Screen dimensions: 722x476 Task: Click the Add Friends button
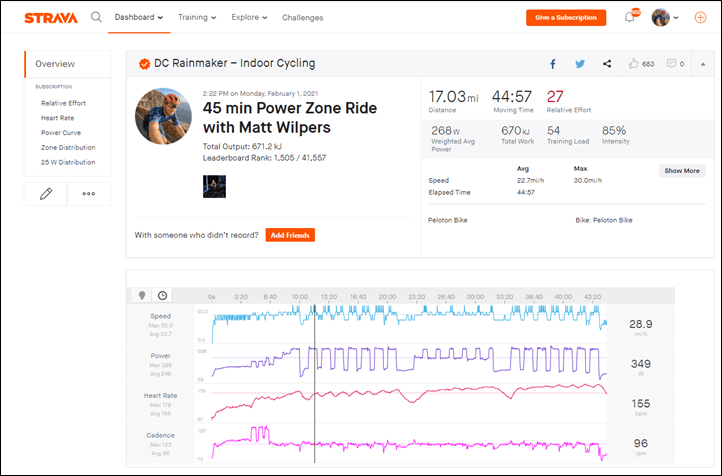coord(290,235)
